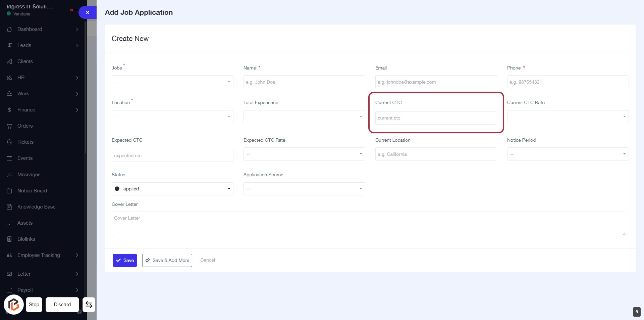Click the Leads icon in sidebar

(9, 45)
